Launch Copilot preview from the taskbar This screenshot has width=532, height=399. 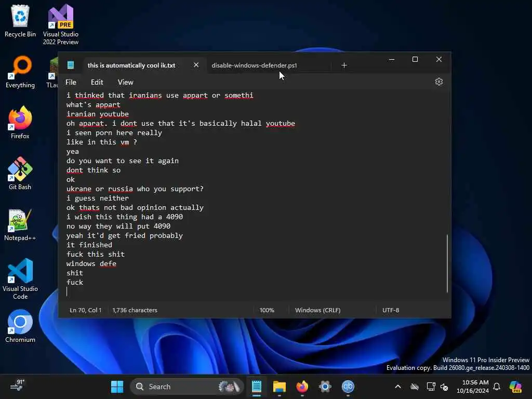515,387
